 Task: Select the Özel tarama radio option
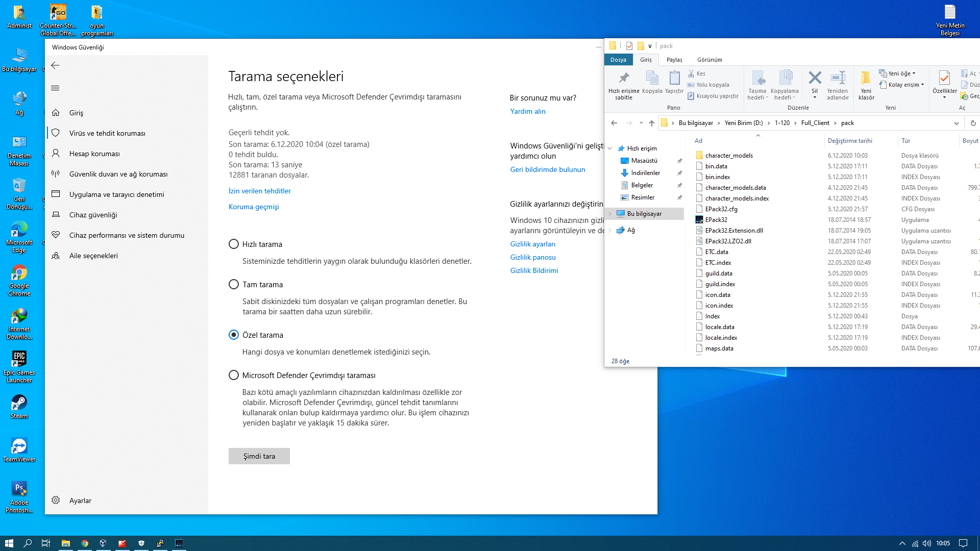(x=234, y=335)
